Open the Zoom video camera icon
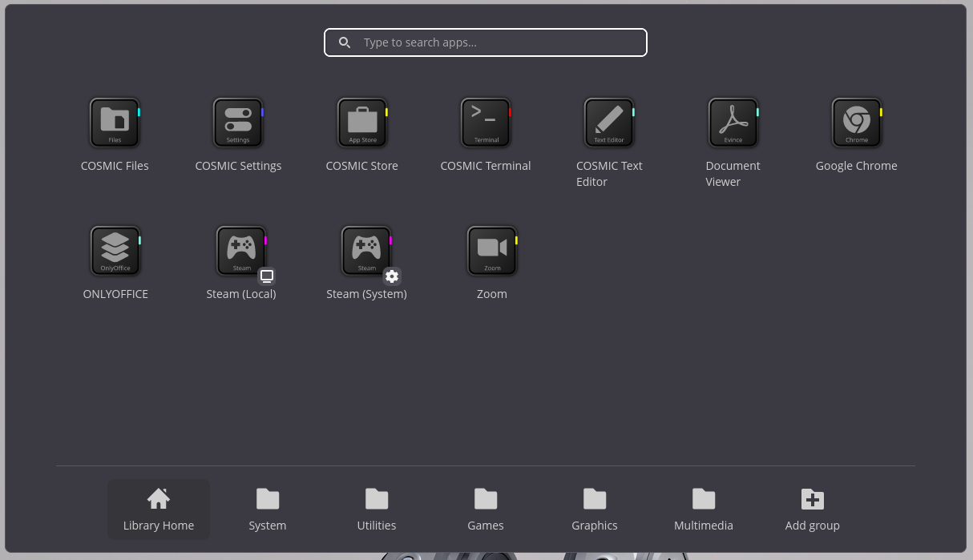This screenshot has height=560, width=973. point(492,251)
